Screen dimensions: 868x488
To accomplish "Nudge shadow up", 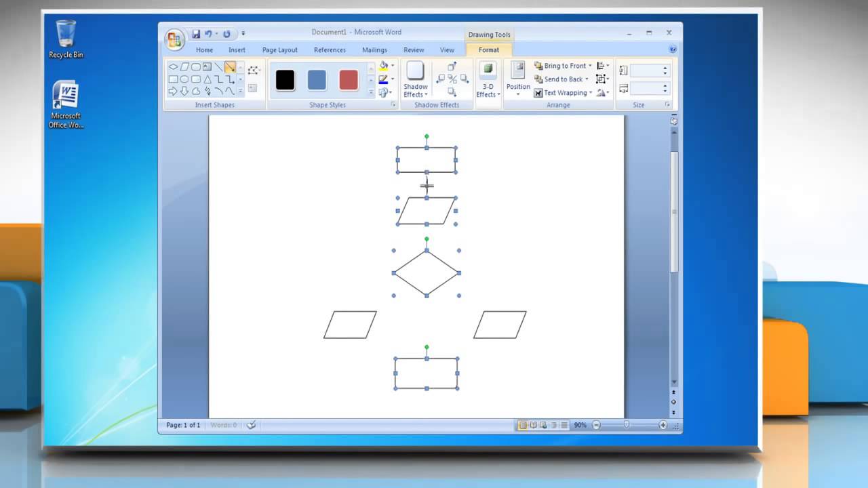I will click(x=452, y=66).
